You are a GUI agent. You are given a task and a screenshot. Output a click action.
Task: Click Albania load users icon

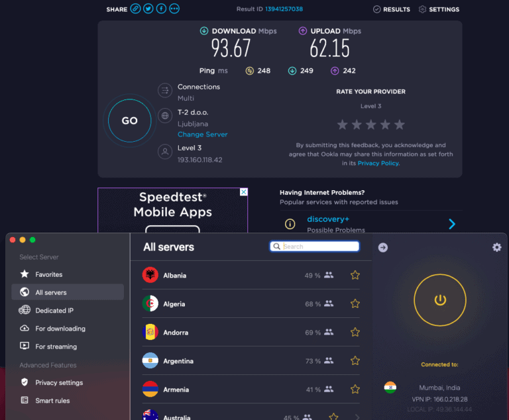[329, 275]
